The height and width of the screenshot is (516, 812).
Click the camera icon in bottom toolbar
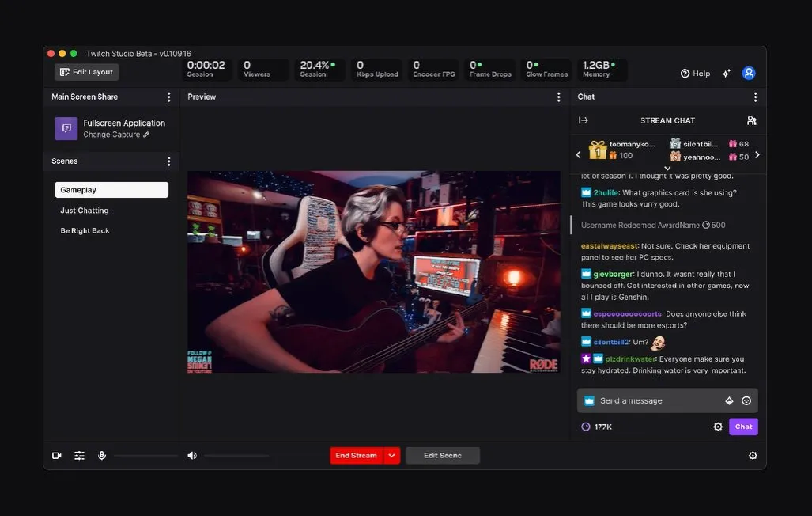pos(57,456)
